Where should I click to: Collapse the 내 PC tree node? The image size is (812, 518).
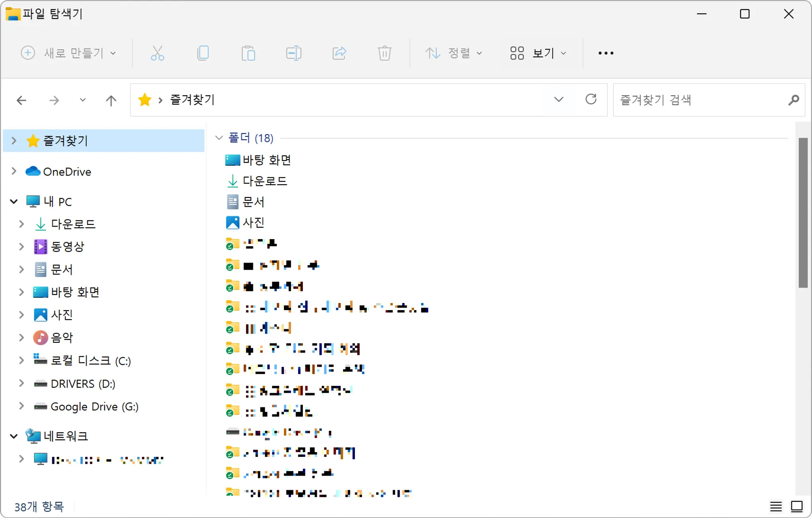pos(14,201)
